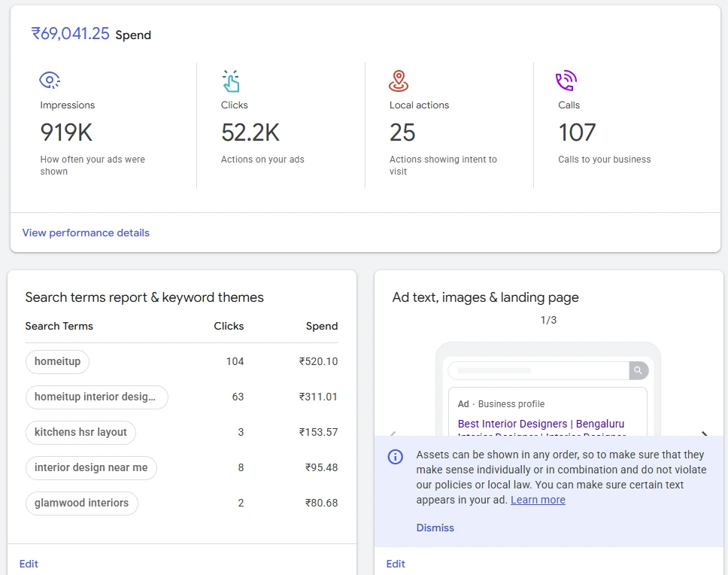Open View performance details link
This screenshot has width=728, height=575.
86,233
